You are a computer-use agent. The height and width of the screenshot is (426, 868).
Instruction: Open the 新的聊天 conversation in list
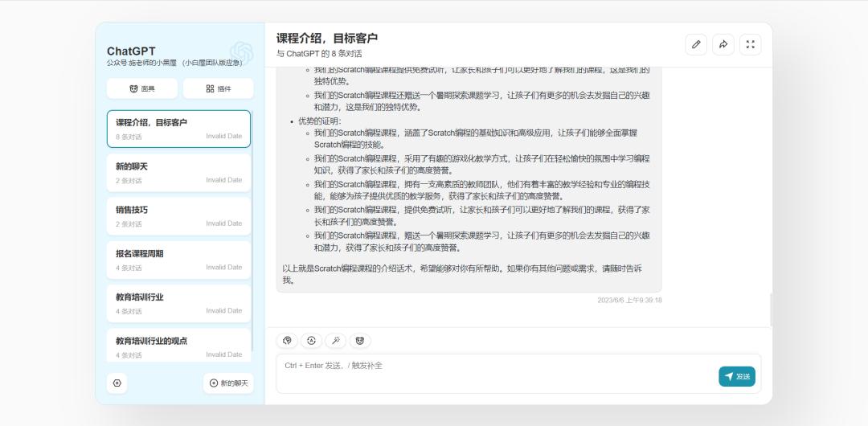coord(178,173)
